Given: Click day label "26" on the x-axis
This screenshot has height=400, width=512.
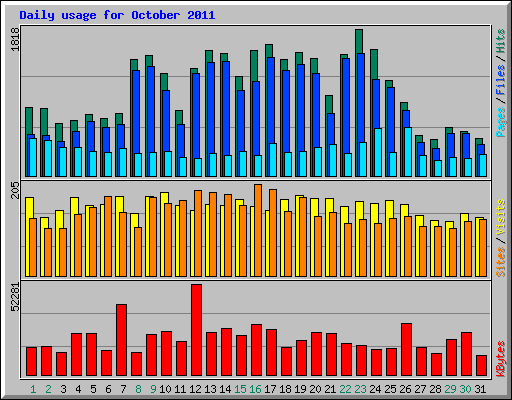Looking at the screenshot, I should 405,389.
